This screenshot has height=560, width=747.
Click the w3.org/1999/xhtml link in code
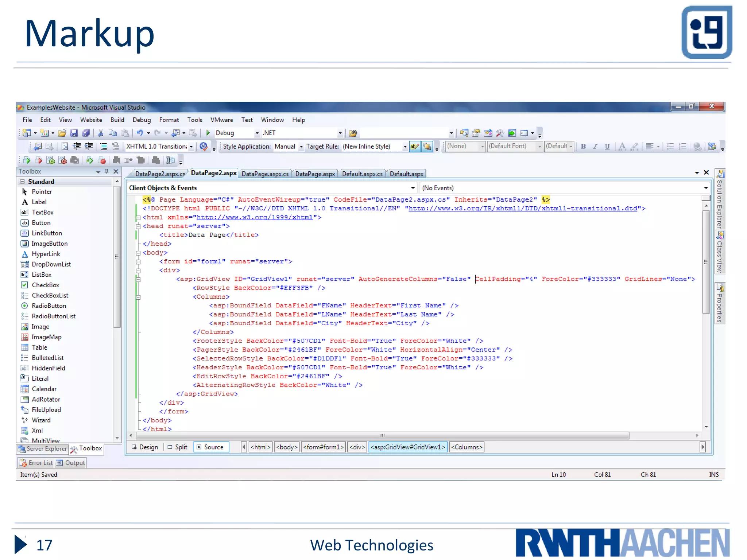[x=255, y=217]
